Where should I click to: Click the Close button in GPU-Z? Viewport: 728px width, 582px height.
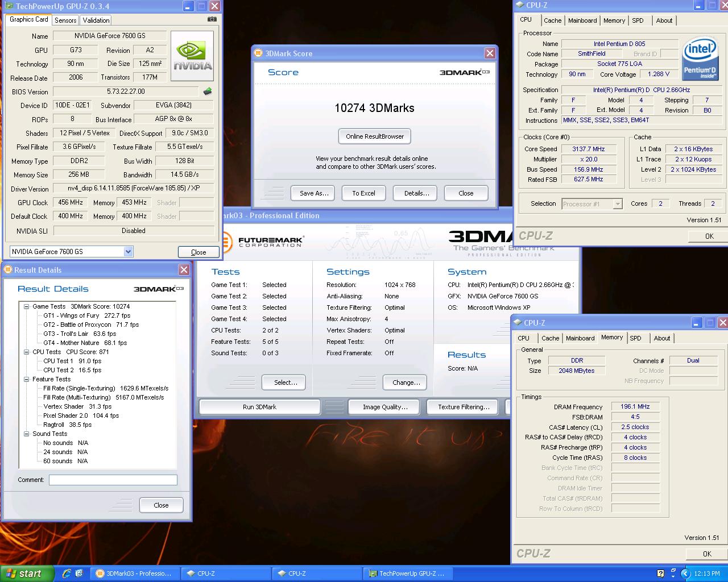[x=198, y=252]
